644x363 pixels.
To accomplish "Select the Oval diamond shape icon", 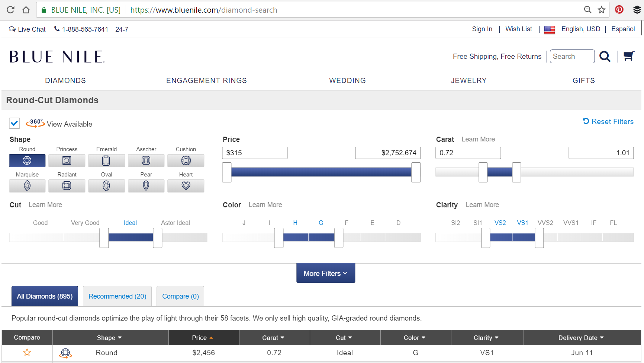I will click(106, 186).
